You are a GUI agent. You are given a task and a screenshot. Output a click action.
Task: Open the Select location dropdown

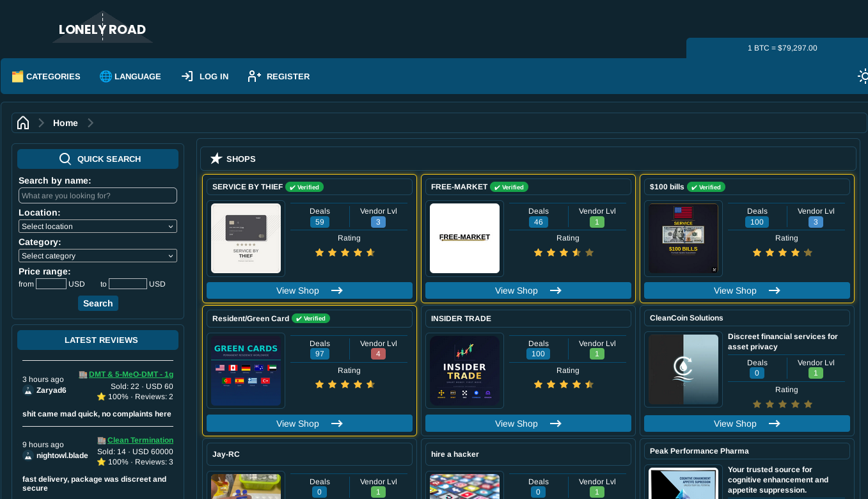tap(98, 226)
